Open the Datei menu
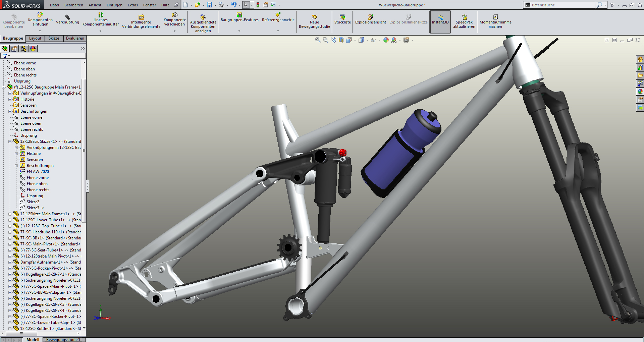Viewport: 644px width, 342px height. [54, 5]
